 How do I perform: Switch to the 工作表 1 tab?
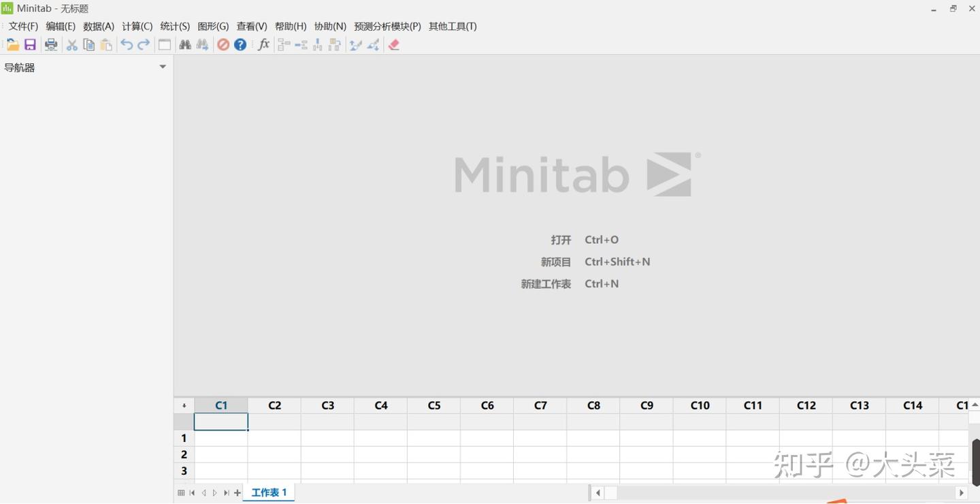[x=268, y=492]
